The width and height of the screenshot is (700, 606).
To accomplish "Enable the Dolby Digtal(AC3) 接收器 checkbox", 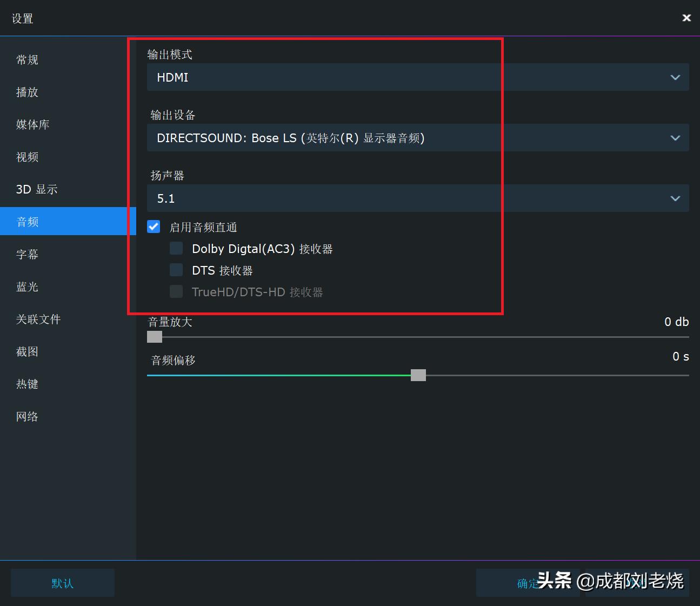I will [x=176, y=248].
